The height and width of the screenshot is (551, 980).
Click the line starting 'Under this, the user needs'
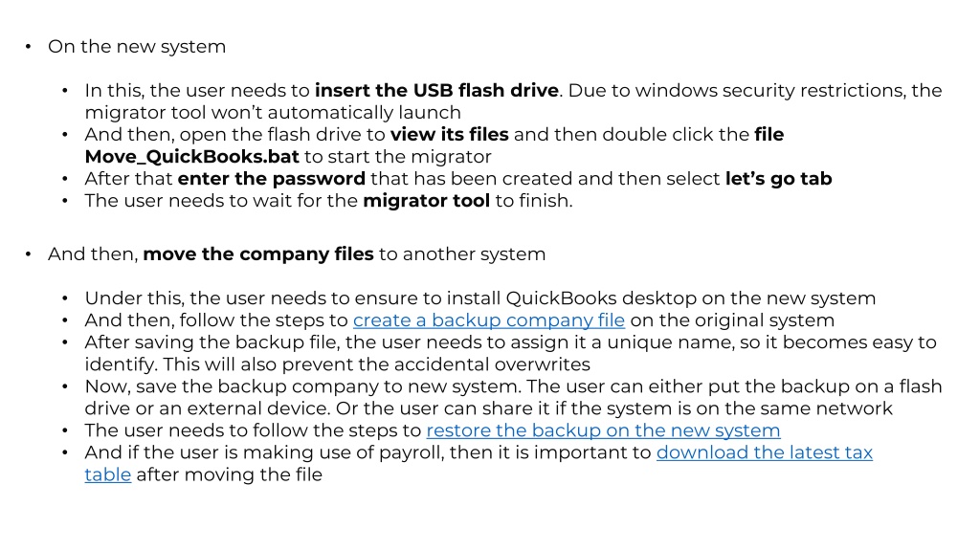pos(480,298)
